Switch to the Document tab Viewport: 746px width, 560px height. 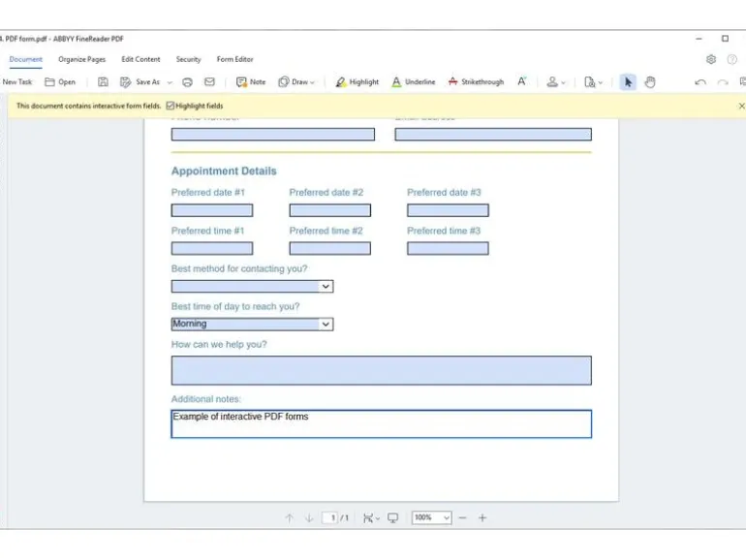click(26, 59)
